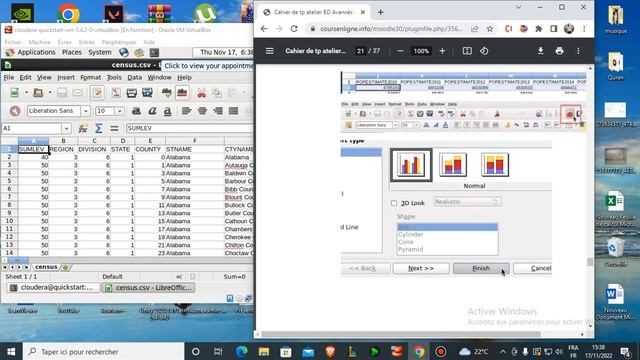Open the Function Wizard icon in formula bar
Image resolution: width=640 pixels, height=360 pixels.
[83, 128]
